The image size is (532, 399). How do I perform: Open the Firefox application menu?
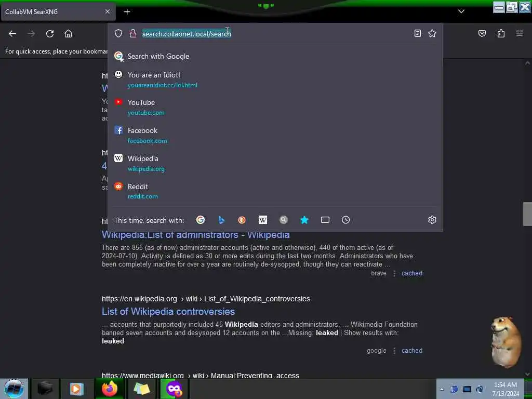(x=519, y=33)
